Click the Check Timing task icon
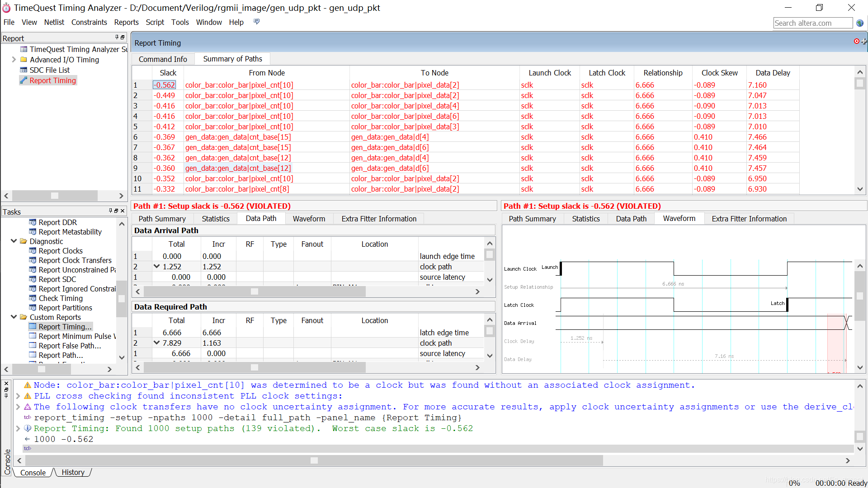The height and width of the screenshot is (488, 868). [x=33, y=298]
